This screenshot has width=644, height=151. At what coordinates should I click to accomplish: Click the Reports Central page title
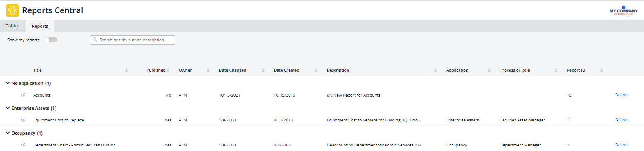click(53, 10)
